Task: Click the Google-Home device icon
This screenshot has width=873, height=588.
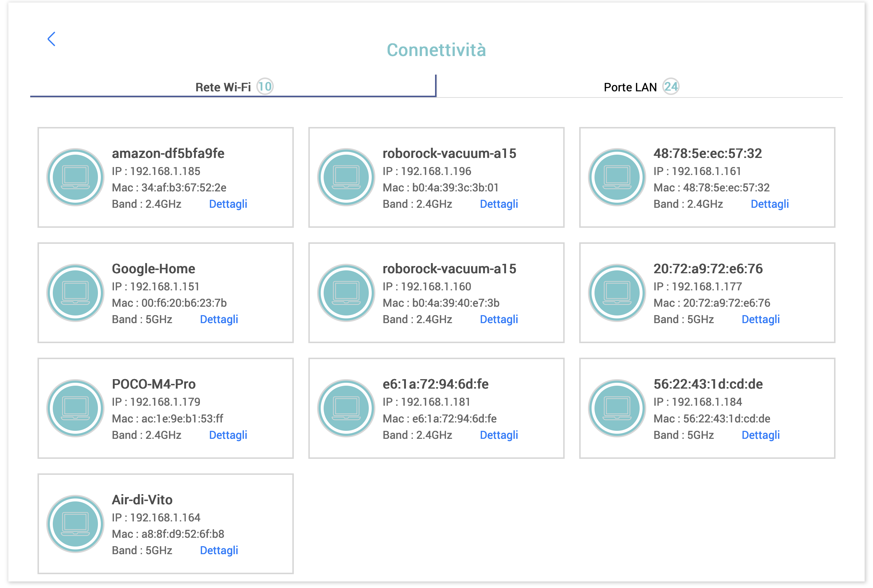Action: 75,293
